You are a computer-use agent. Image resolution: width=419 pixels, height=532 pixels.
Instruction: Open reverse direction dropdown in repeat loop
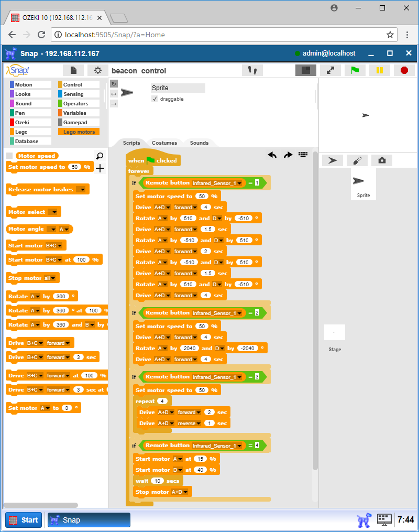pos(189,424)
